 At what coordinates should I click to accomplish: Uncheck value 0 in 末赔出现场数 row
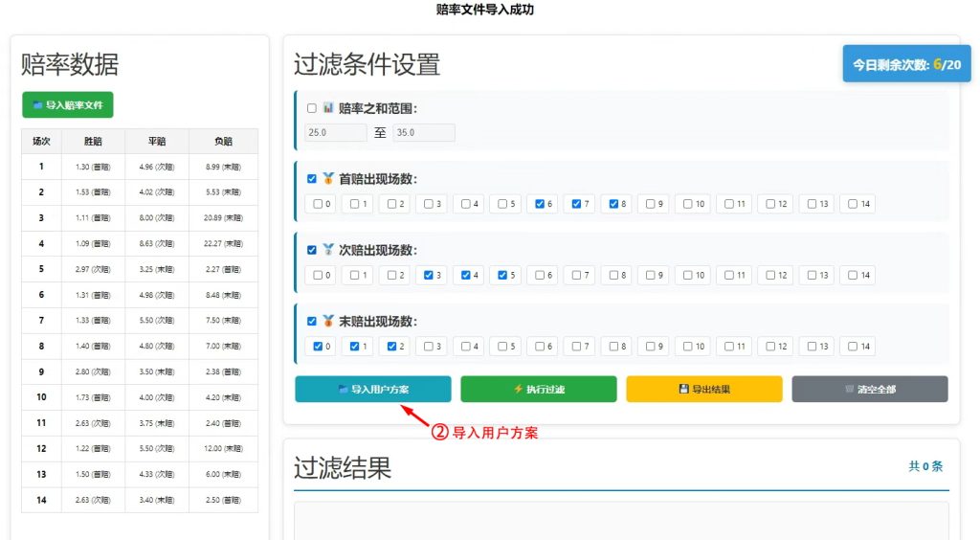(318, 347)
